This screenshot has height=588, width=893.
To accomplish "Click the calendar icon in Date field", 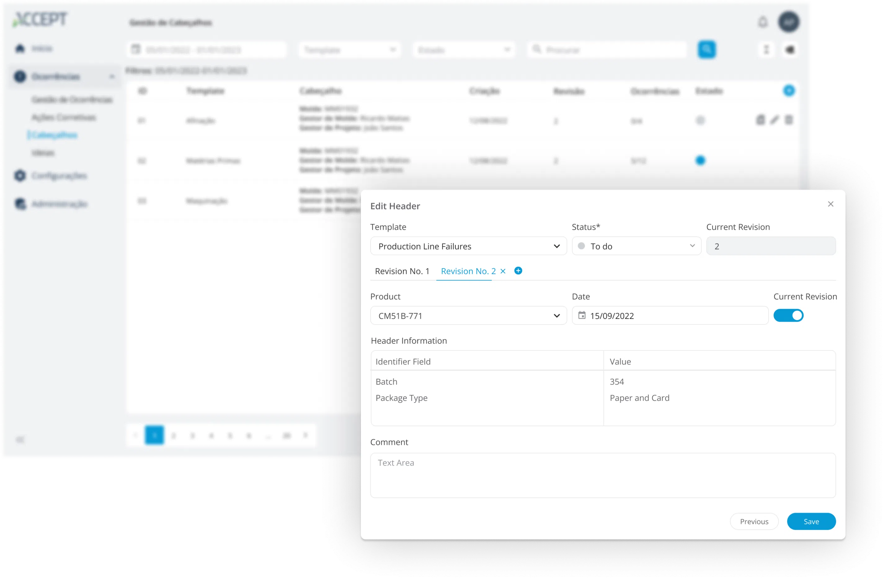I will click(582, 315).
